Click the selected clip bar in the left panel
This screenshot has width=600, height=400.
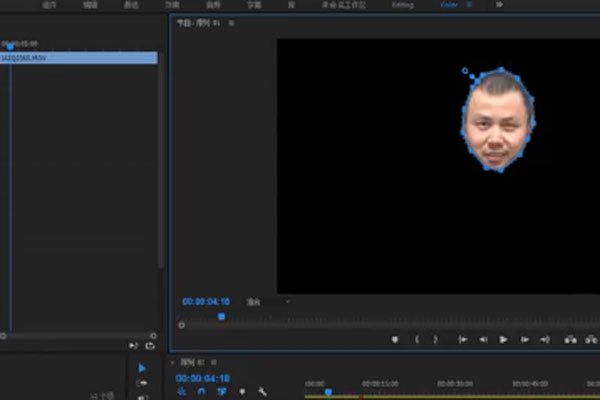tap(79, 58)
